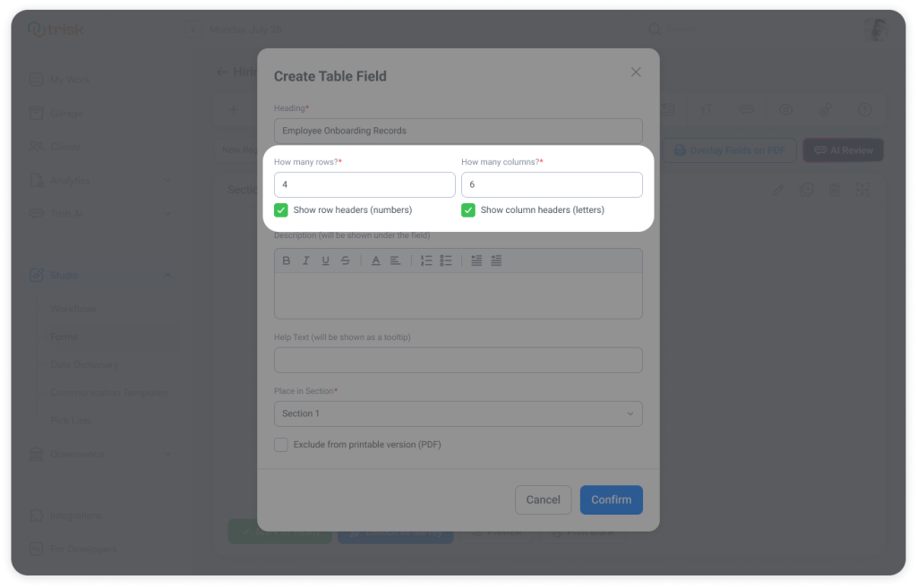The height and width of the screenshot is (588, 917).
Task: Apply italic formatting in the description toolbar
Action: pyautogui.click(x=305, y=260)
